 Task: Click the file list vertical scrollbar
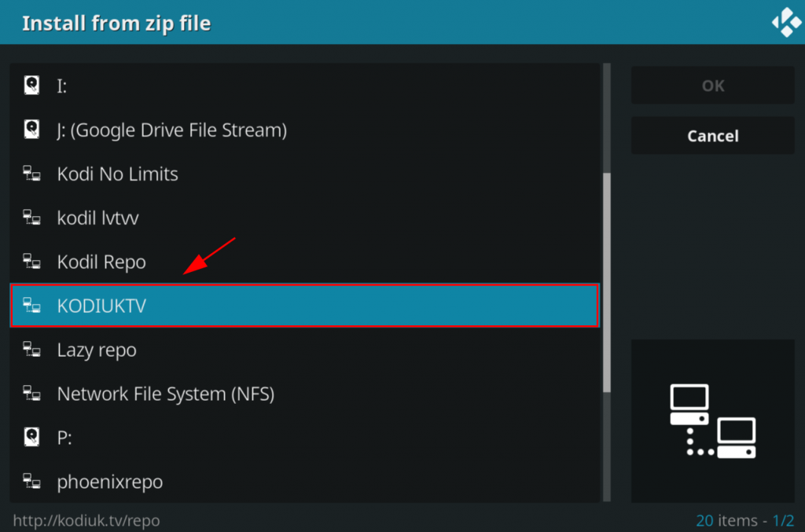point(606,283)
